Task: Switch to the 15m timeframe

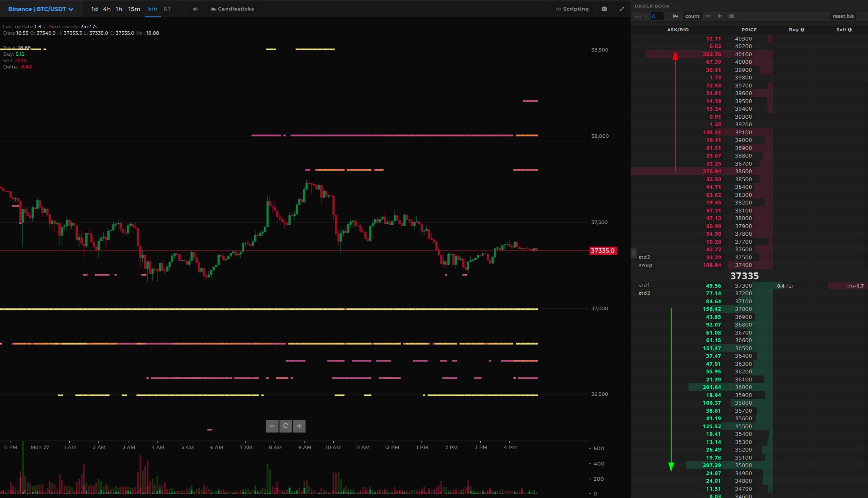Action: [x=134, y=9]
